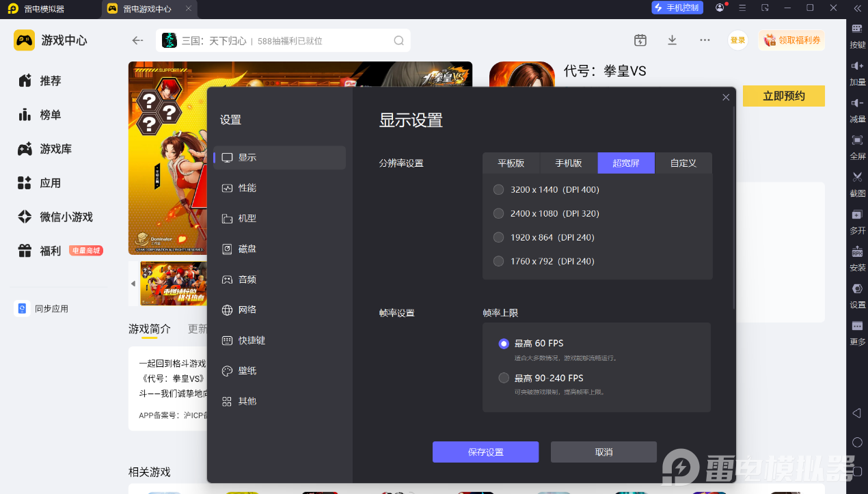Open 微信小游戏 page
Screen dimensions: 868x494
[55, 217]
